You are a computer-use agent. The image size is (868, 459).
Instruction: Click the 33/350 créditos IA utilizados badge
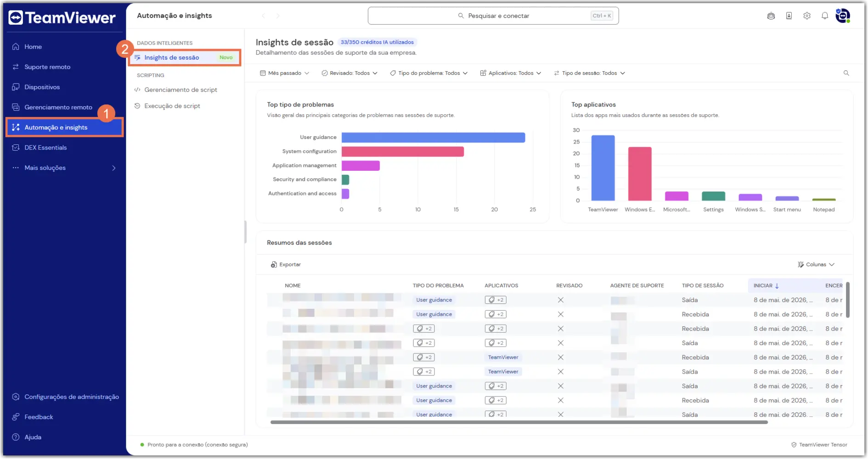point(377,42)
